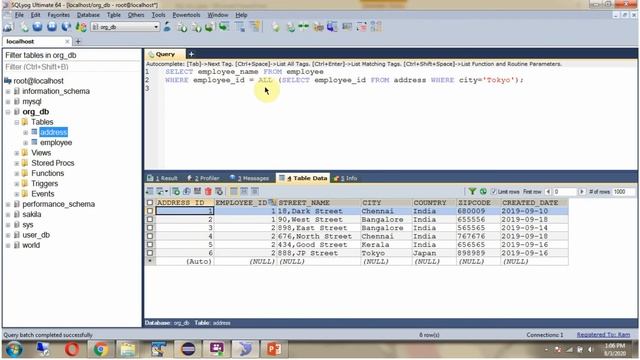This screenshot has height=360, width=640.
Task: Expand the Views folder node
Action: pyautogui.click(x=17, y=153)
